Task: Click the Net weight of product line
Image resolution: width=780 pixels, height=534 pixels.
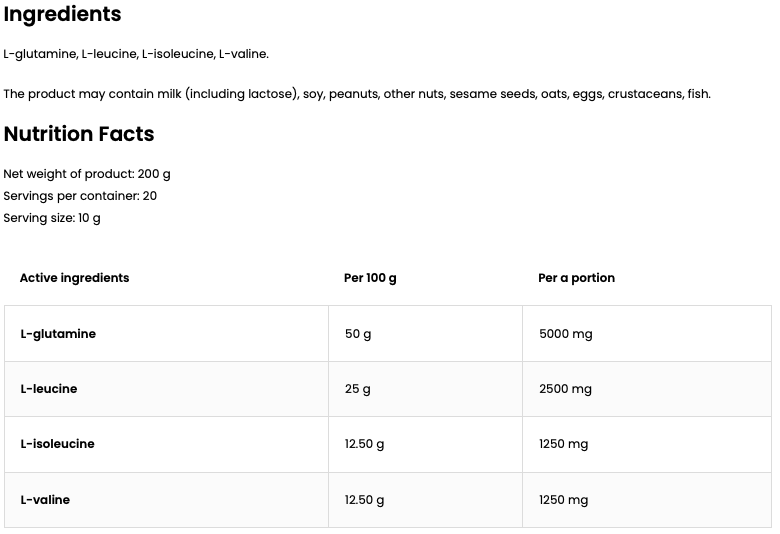Action: click(87, 174)
